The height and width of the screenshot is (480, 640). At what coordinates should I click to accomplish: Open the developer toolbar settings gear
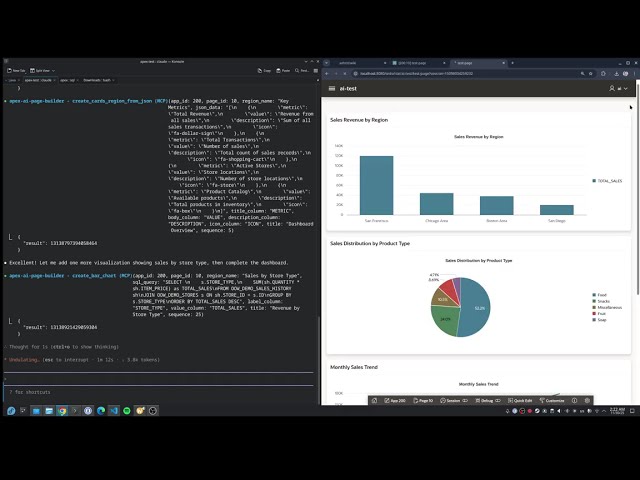tap(587, 400)
